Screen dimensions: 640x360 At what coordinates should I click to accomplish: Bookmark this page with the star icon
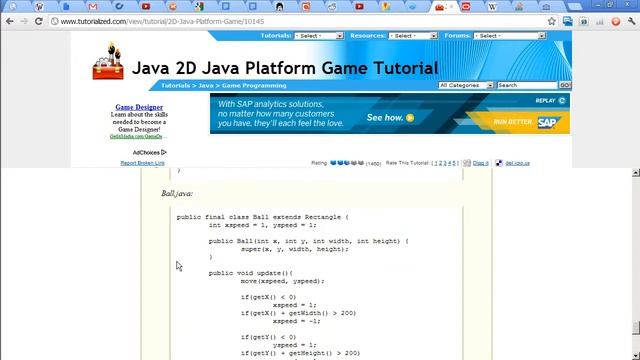(552, 21)
